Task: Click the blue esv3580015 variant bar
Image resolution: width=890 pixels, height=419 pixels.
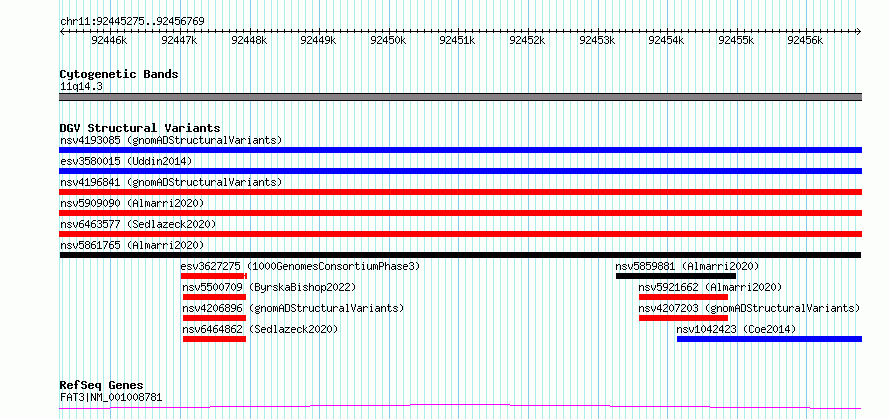Action: click(x=461, y=171)
